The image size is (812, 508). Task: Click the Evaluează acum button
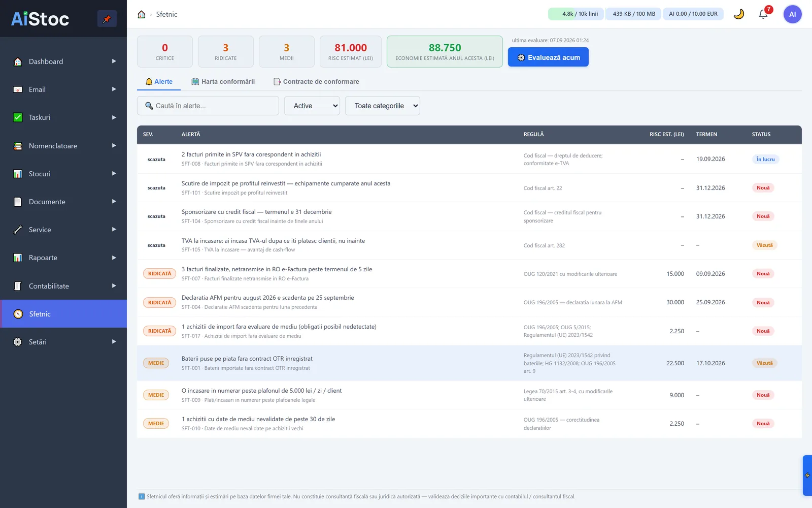click(x=548, y=57)
